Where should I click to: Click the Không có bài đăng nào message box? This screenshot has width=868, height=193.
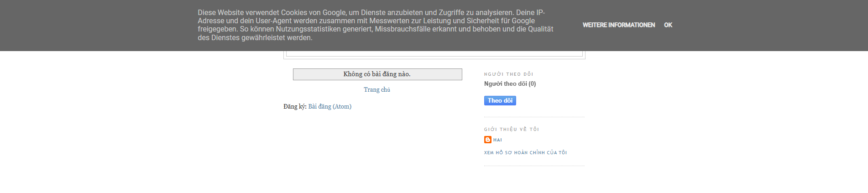[377, 74]
